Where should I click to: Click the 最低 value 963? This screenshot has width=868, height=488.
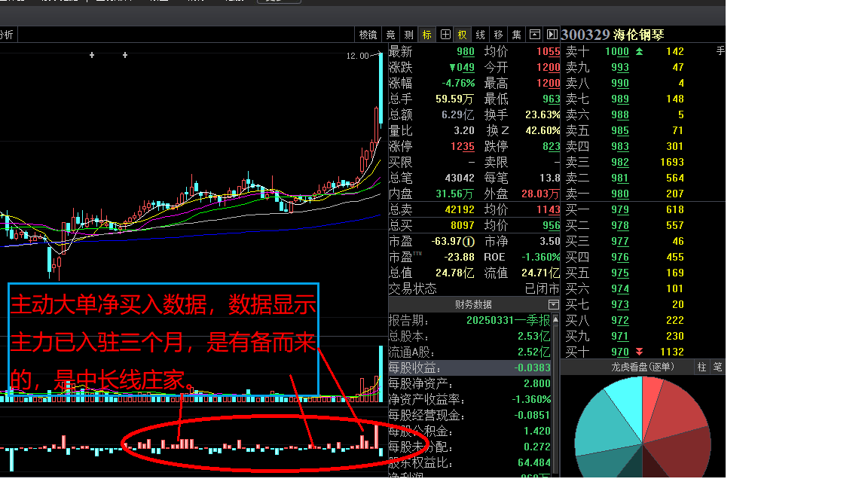(552, 99)
